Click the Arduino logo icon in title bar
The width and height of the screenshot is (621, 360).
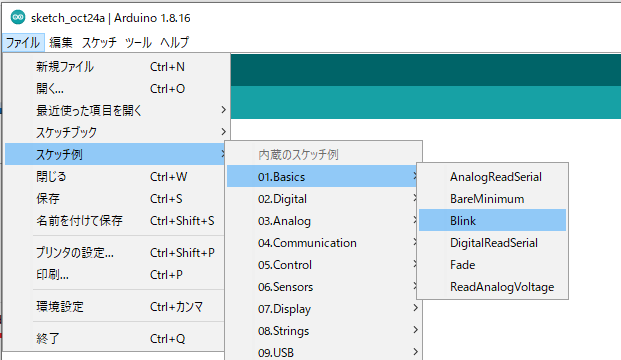point(18,17)
